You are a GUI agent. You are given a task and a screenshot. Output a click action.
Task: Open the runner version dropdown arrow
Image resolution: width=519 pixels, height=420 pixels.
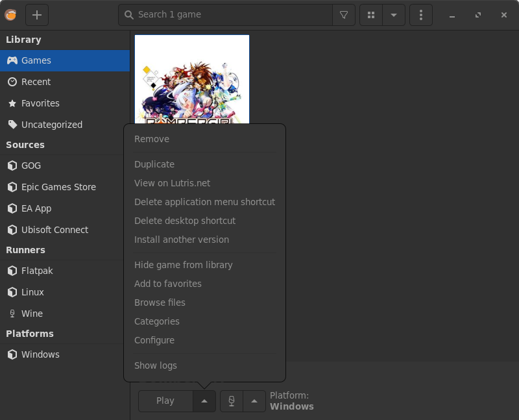pyautogui.click(x=254, y=401)
